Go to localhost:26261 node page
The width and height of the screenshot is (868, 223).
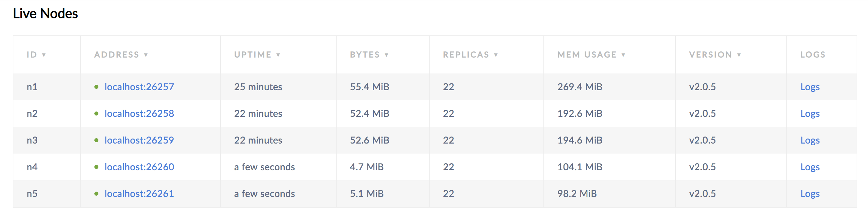tap(139, 194)
